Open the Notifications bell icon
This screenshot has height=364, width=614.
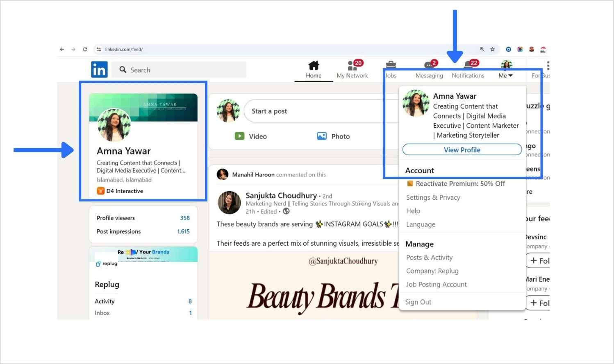pos(468,66)
